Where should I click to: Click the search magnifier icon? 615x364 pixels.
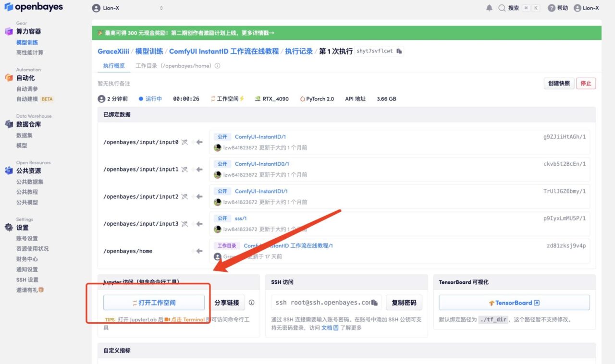pos(502,8)
